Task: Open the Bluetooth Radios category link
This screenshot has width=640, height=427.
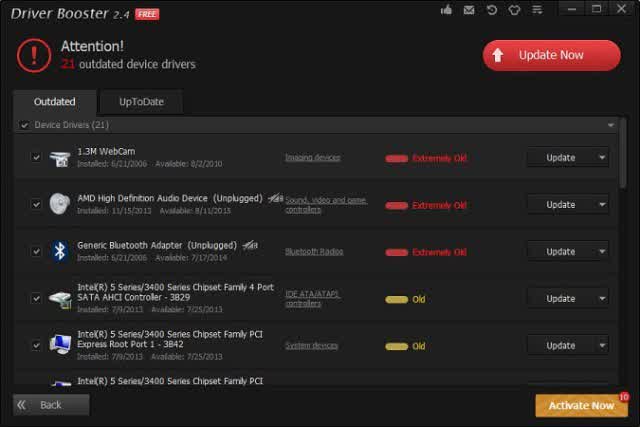Action: coord(314,251)
